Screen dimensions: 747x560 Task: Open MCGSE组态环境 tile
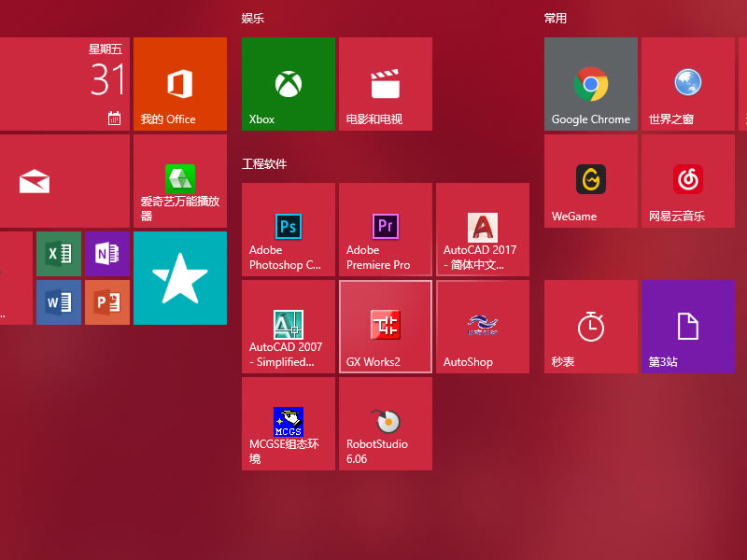[288, 424]
